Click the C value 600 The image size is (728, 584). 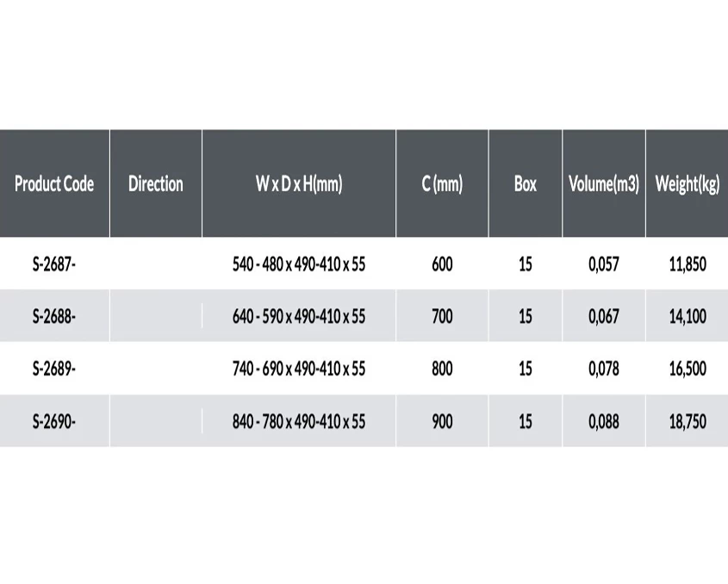click(x=442, y=264)
